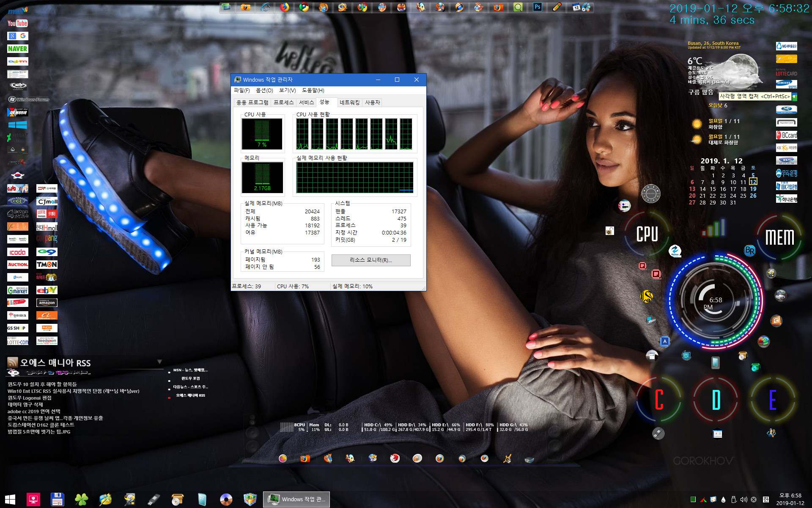Image resolution: width=812 pixels, height=508 pixels.
Task: Open the YouTube desktop shortcut
Action: pos(17,23)
